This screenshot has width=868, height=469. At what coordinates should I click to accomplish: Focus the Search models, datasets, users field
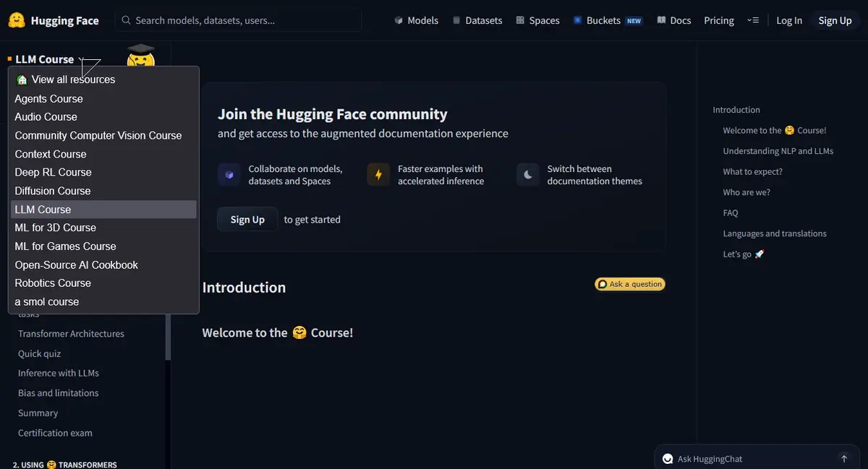[238, 20]
